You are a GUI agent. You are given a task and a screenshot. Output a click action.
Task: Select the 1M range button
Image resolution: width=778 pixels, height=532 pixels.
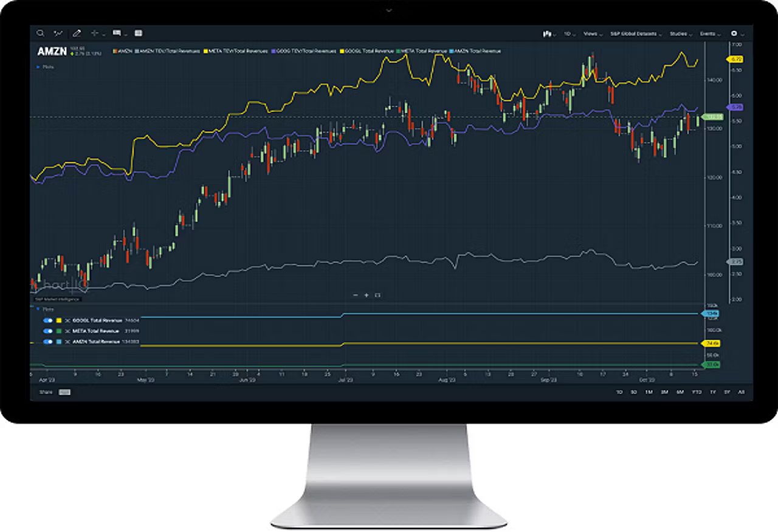tap(649, 392)
